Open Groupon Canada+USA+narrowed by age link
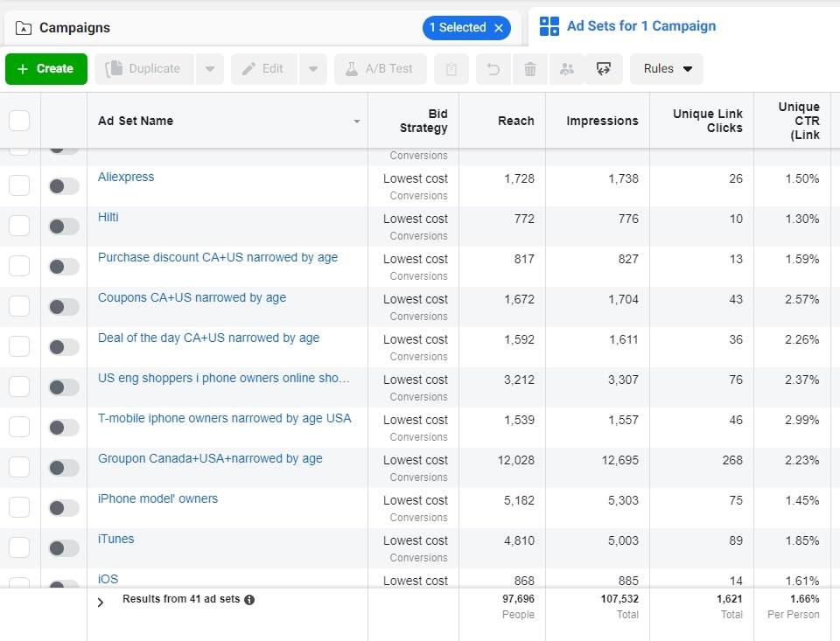Screen dimensions: 840x641 (210, 458)
